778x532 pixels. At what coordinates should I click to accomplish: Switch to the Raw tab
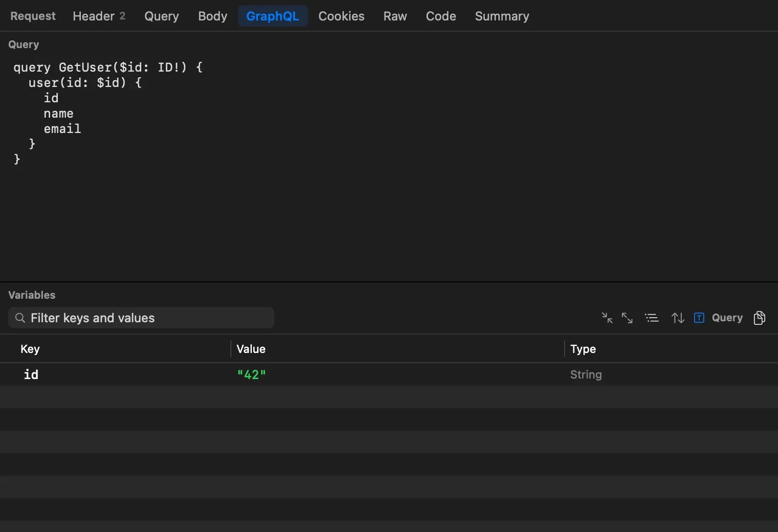click(395, 16)
